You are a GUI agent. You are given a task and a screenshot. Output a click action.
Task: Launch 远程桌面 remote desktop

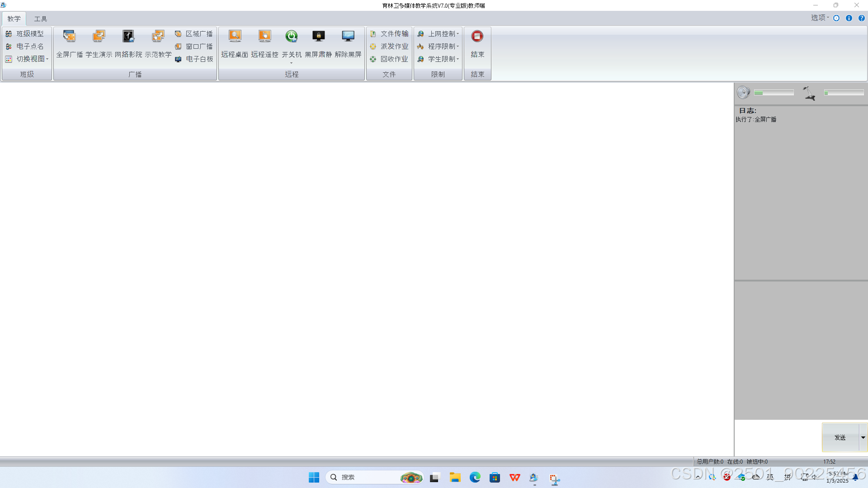pyautogui.click(x=235, y=43)
